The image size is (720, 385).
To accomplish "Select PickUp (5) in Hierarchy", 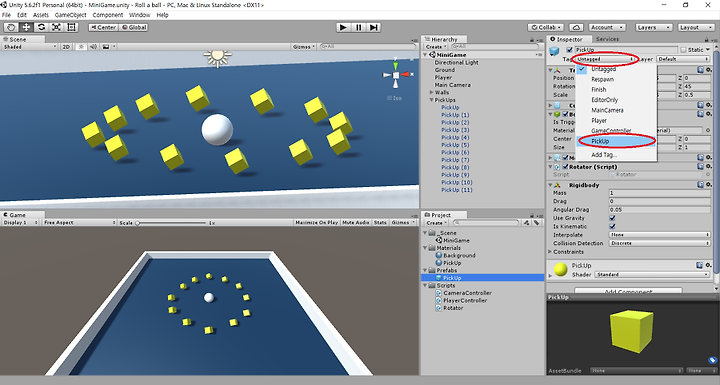I will (455, 145).
